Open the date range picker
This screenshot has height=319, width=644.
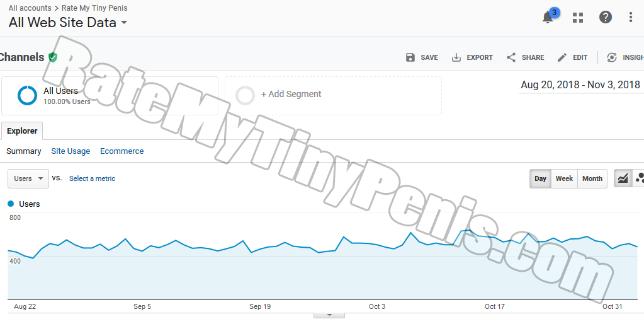(580, 85)
